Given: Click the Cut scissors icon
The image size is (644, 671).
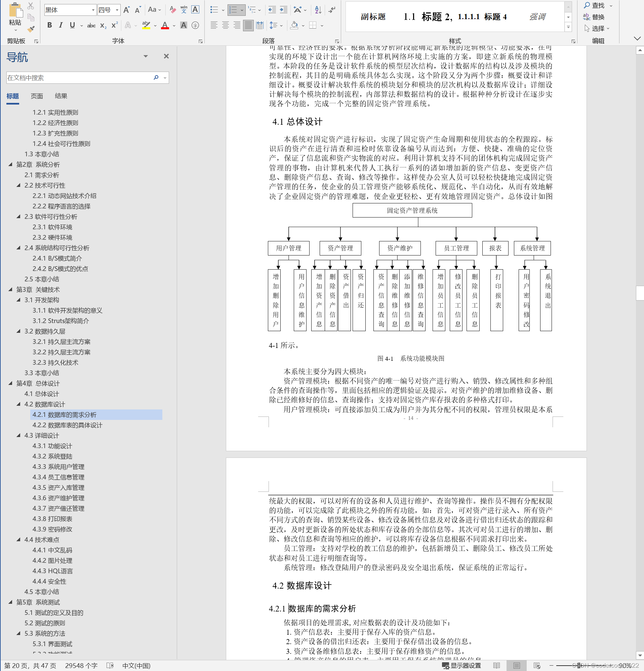Looking at the screenshot, I should (31, 6).
